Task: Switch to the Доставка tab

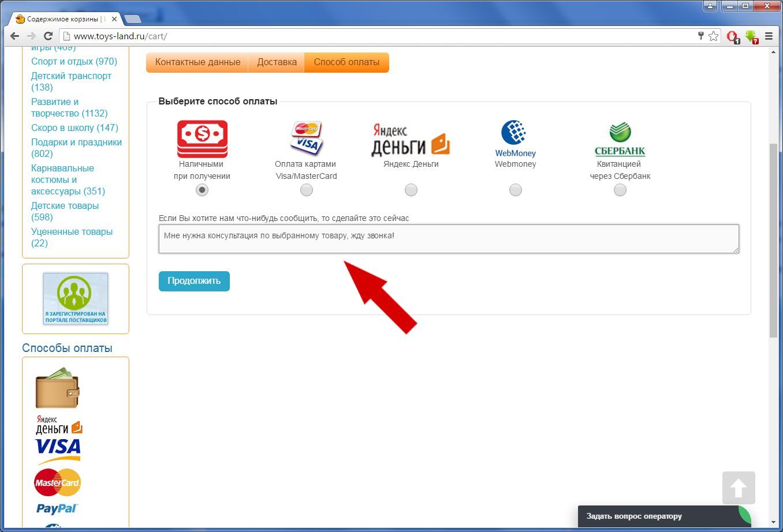Action: point(277,62)
